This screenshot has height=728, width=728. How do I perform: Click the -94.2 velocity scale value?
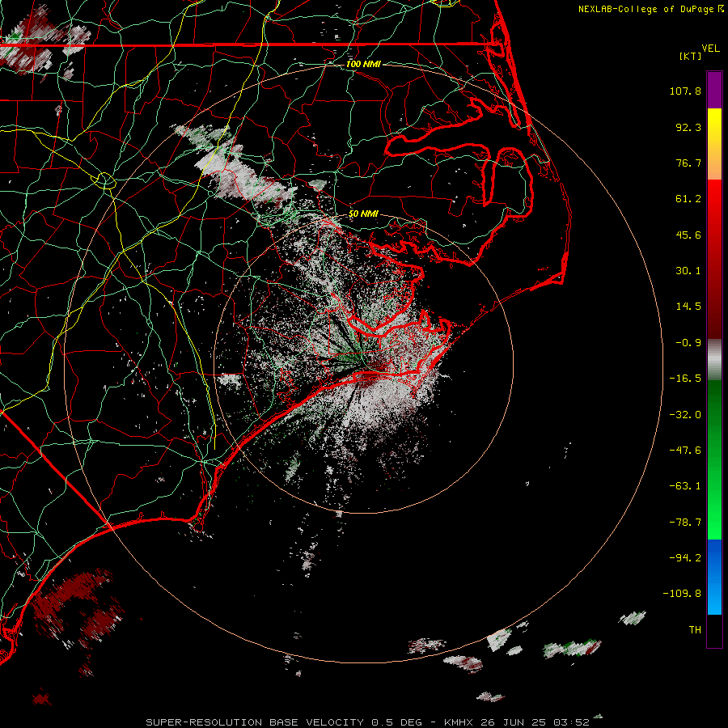[x=685, y=557]
